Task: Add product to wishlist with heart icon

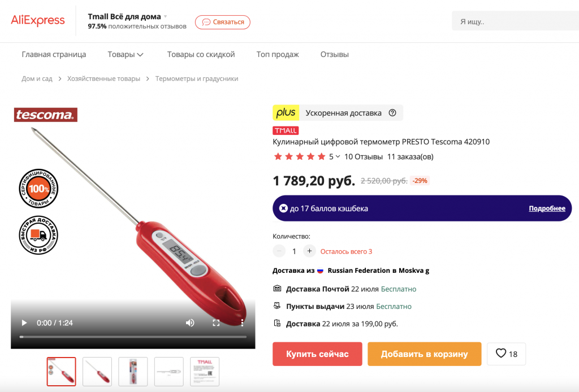Action: coord(506,354)
